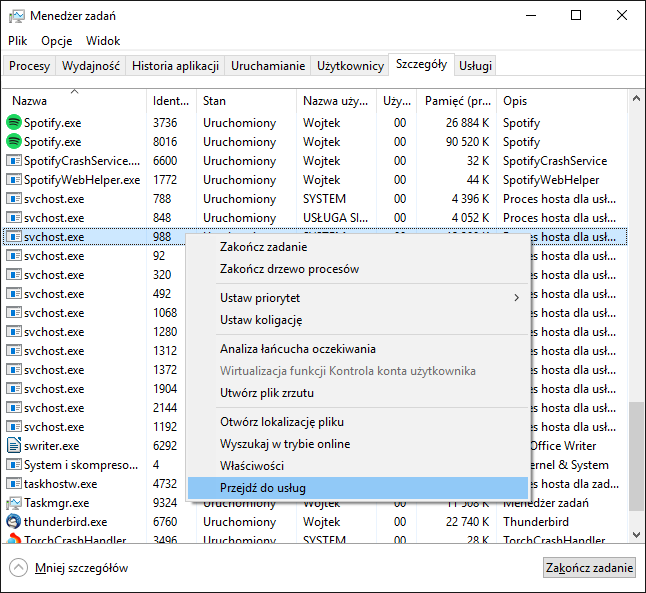Open the Usługi tab
Screen dimensions: 646x593
point(475,66)
